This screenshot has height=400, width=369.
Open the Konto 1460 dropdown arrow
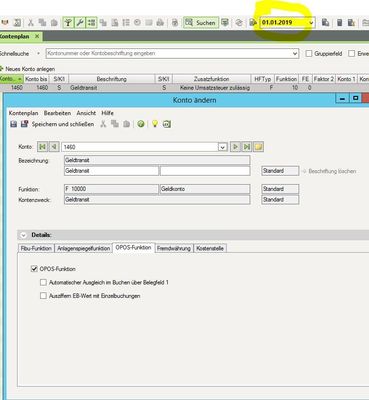[222, 147]
